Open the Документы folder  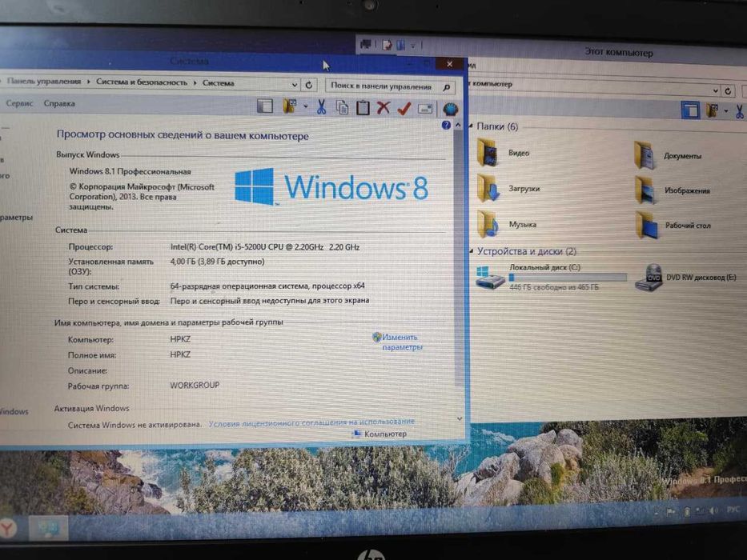668,155
